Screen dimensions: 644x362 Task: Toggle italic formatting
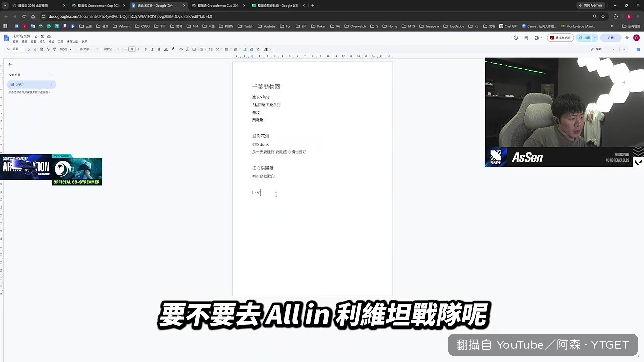coord(152,49)
